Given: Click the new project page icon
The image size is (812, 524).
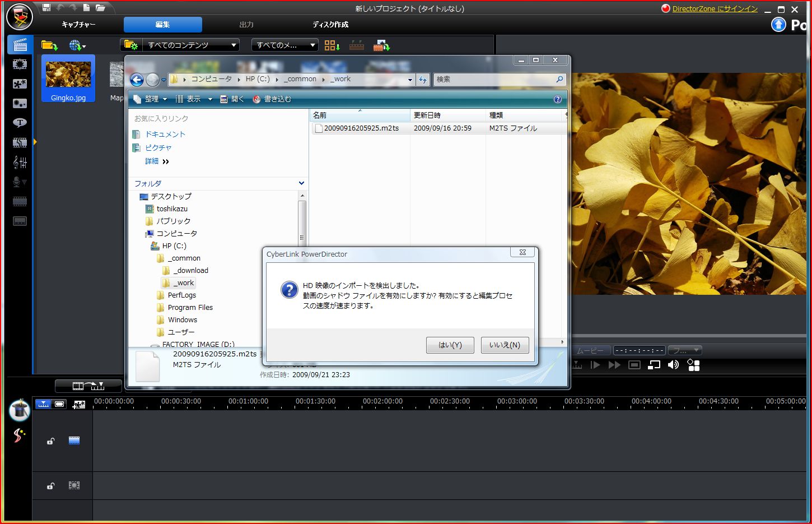Looking at the screenshot, I should pyautogui.click(x=86, y=7).
